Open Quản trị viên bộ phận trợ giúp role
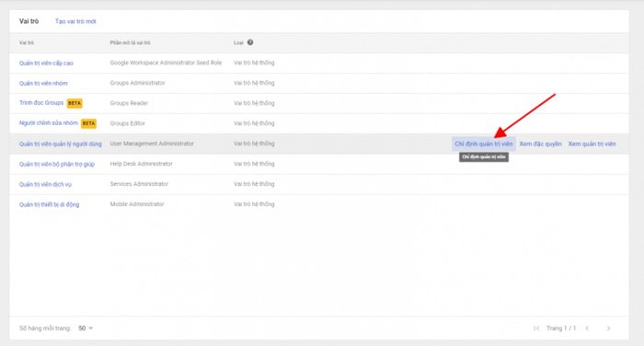This screenshot has height=346, width=644. point(57,164)
